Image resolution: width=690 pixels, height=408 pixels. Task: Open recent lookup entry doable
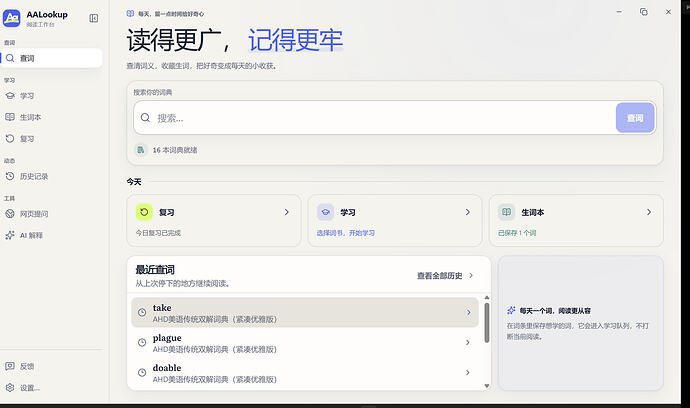[x=305, y=372]
